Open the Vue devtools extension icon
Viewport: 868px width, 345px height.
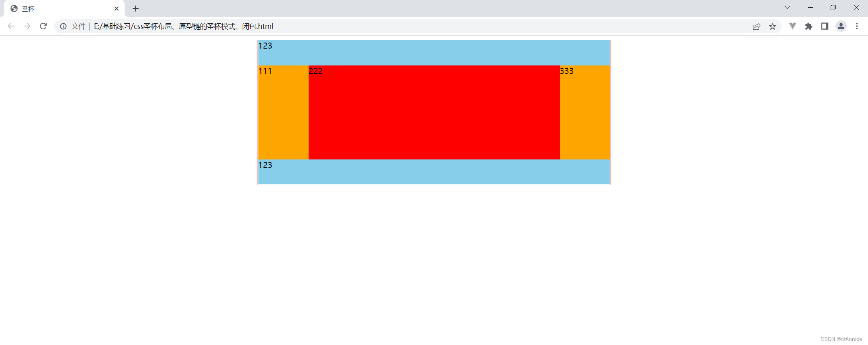click(792, 26)
